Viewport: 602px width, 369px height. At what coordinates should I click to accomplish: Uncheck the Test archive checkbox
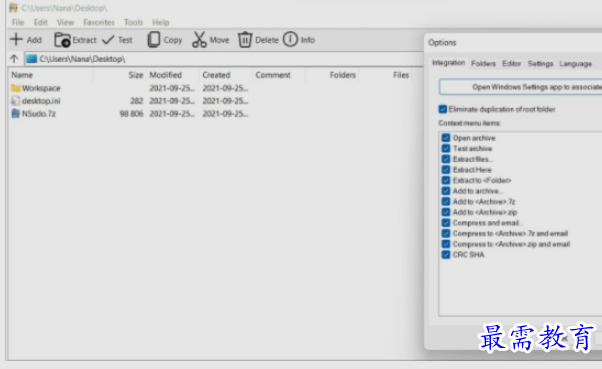pyautogui.click(x=446, y=149)
